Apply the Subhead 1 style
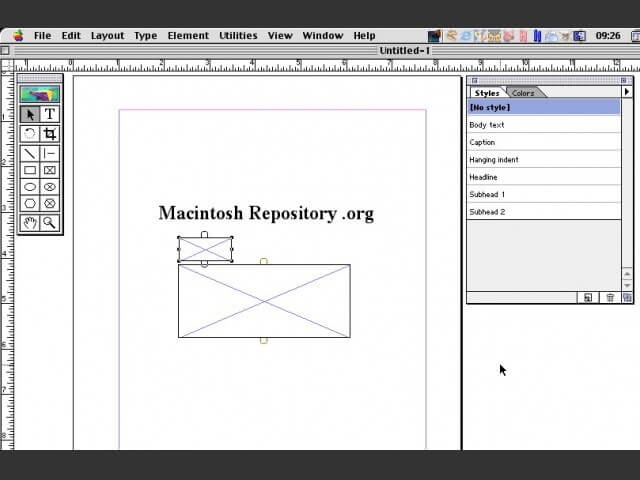 pos(544,194)
